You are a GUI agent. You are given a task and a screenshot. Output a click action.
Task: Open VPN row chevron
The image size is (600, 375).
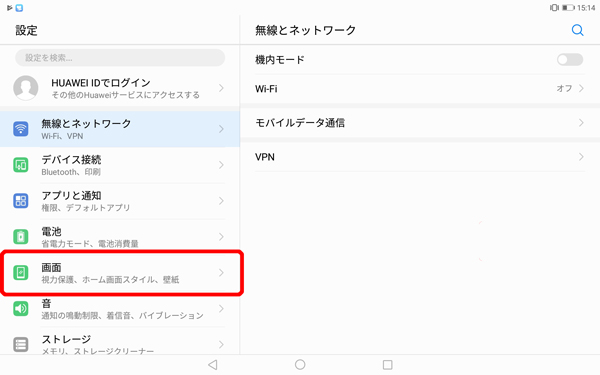[581, 157]
